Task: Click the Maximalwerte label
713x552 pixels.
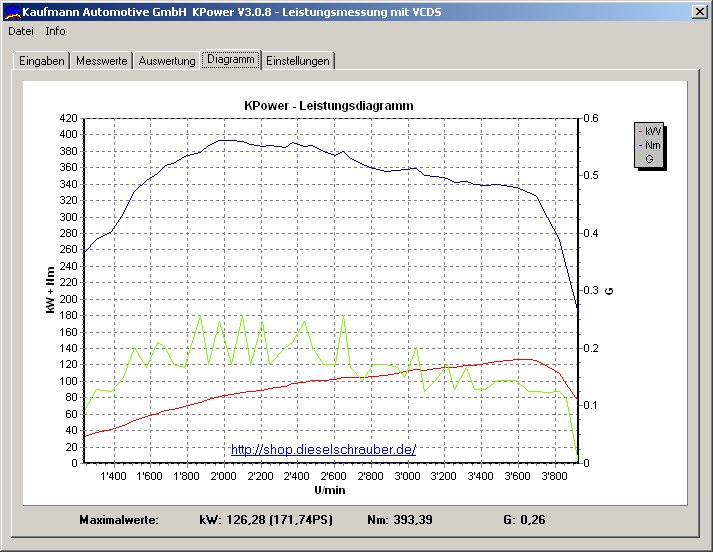Action: pyautogui.click(x=119, y=520)
